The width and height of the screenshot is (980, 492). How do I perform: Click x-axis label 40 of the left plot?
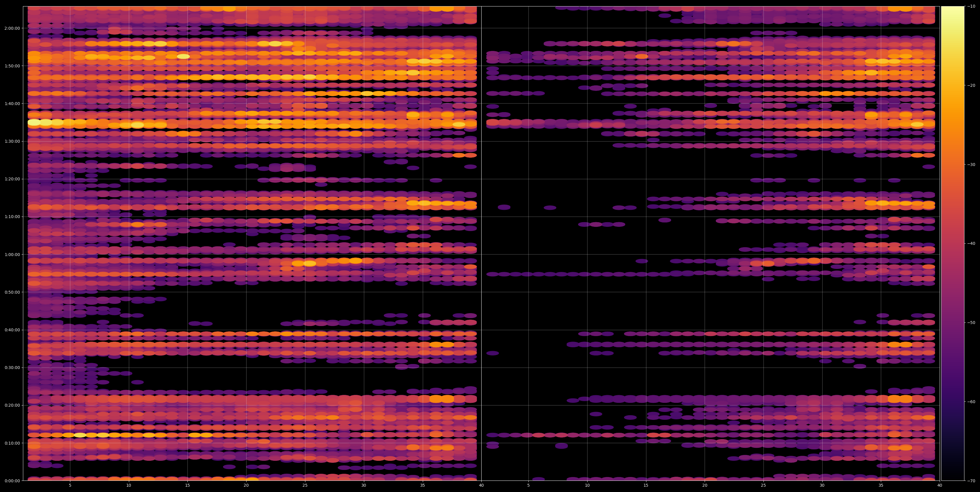(481, 486)
